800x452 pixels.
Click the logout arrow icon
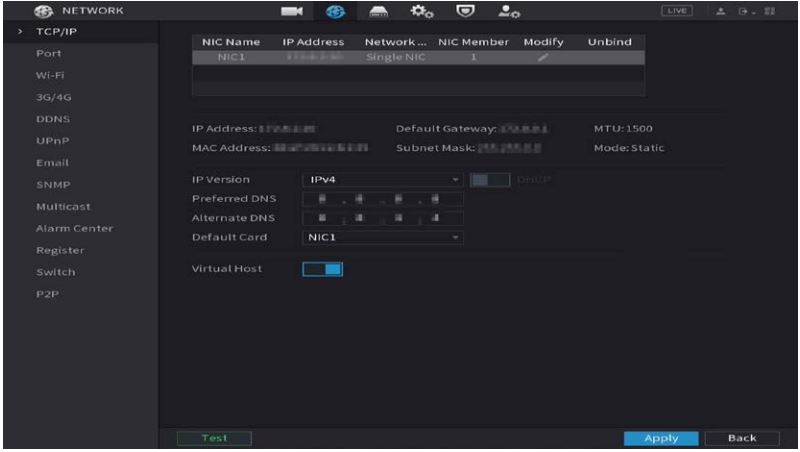point(743,11)
